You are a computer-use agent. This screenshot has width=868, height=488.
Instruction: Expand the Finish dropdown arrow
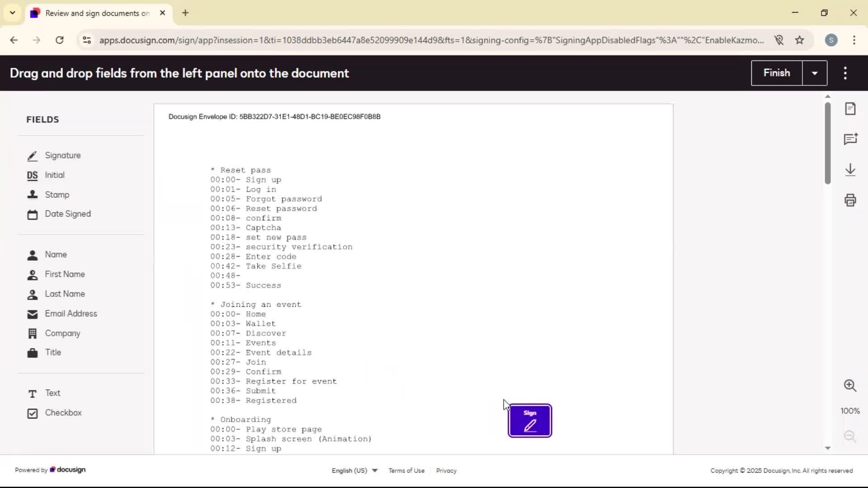(815, 73)
